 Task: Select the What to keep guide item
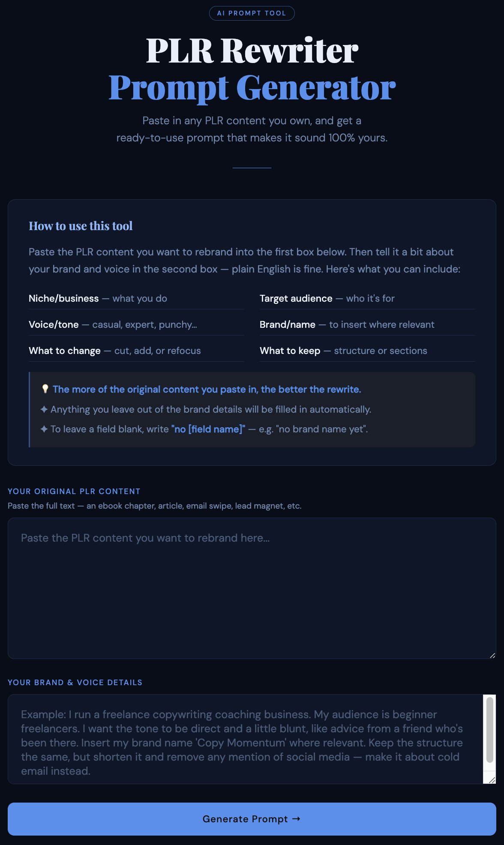click(x=367, y=351)
